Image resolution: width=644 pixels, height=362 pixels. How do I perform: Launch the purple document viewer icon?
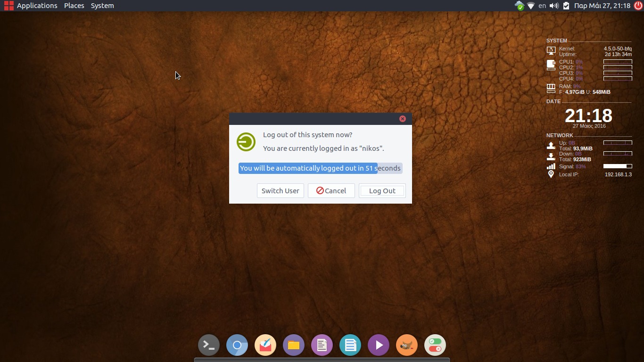coord(322,345)
